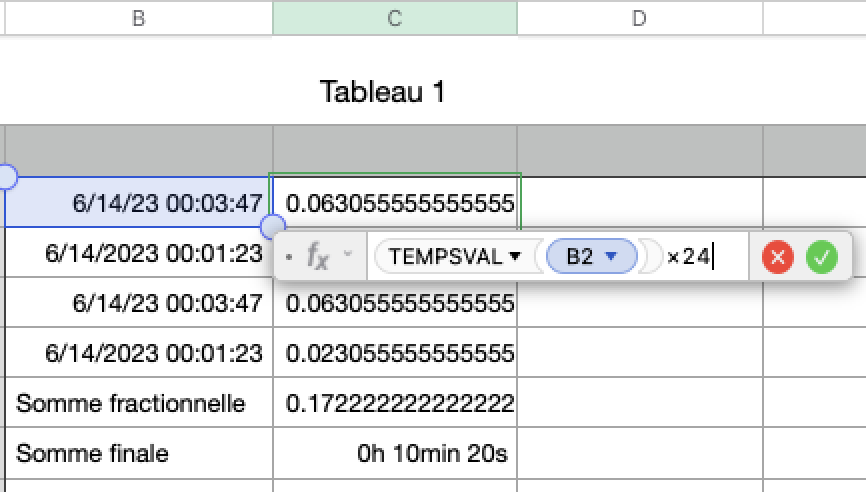Cancel formula editing with red X
The image size is (866, 492).
[777, 257]
